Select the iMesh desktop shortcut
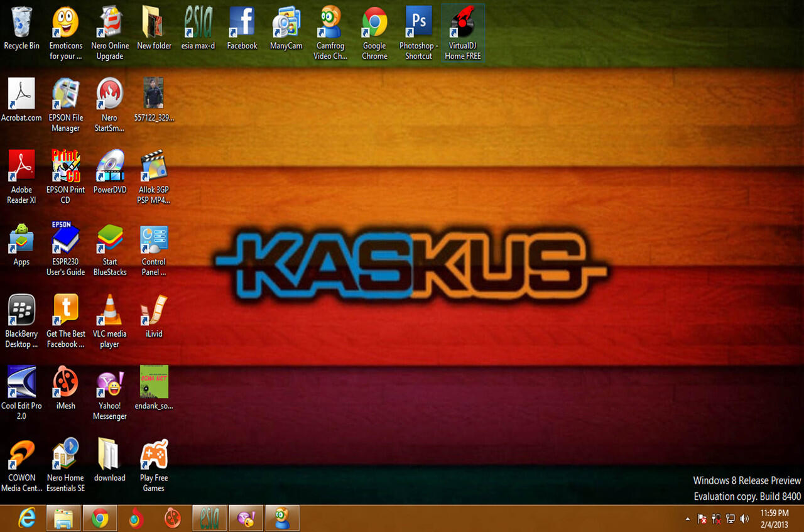Screen dimensions: 804x532 pyautogui.click(x=65, y=389)
